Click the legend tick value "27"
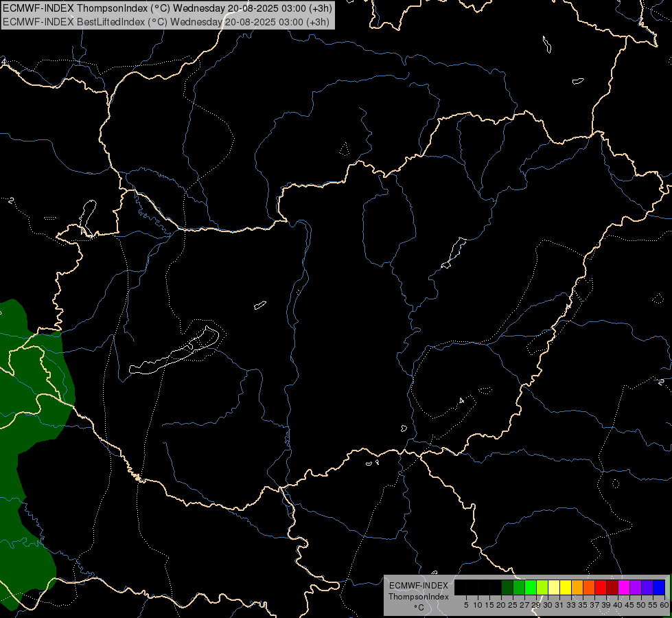The width and height of the screenshot is (672, 618). 524,605
